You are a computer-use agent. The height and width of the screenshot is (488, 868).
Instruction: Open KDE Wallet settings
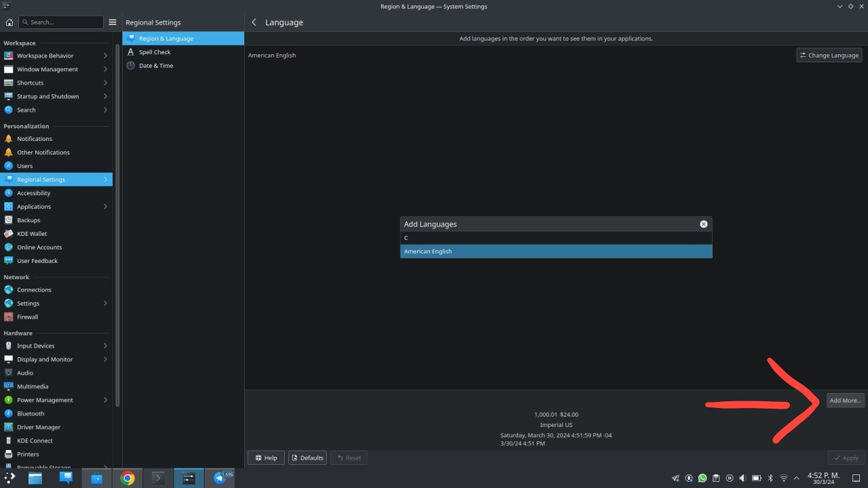coord(56,234)
